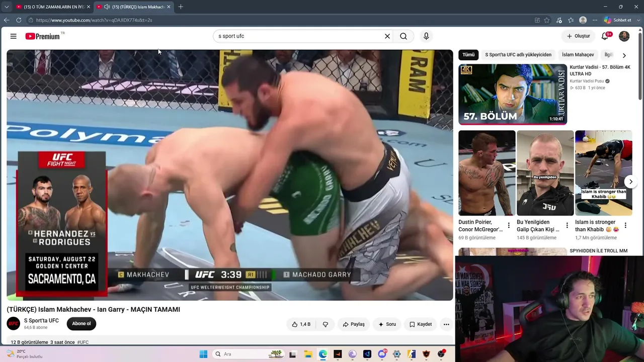View site information lock icon
The width and height of the screenshot is (644, 362).
click(31, 20)
